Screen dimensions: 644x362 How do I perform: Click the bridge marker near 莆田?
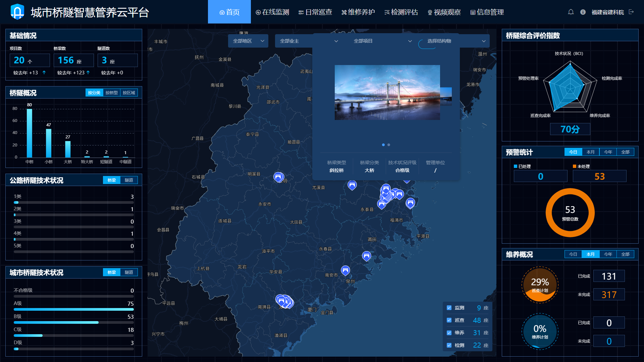click(x=366, y=256)
